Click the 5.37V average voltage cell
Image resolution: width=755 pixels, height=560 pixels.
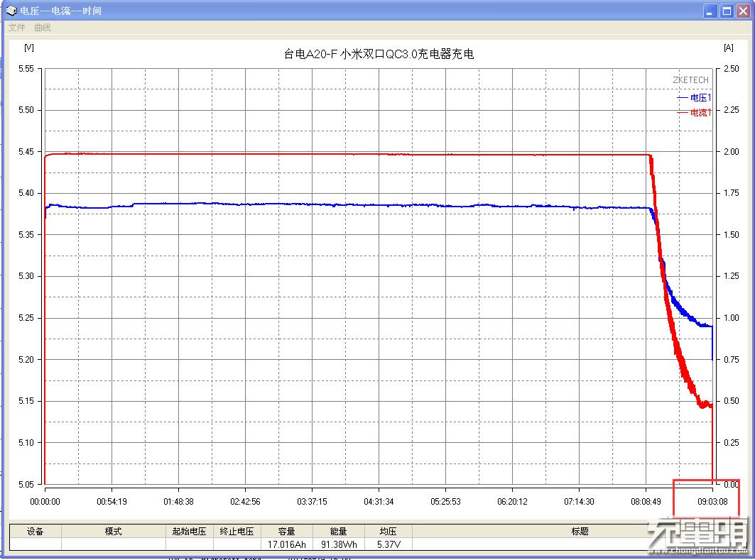point(388,544)
